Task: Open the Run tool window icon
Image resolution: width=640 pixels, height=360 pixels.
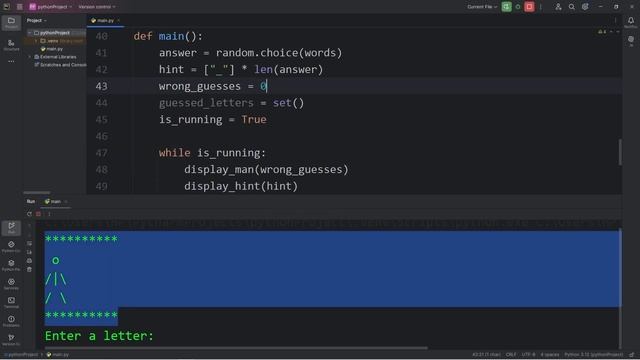Action: (x=11, y=228)
